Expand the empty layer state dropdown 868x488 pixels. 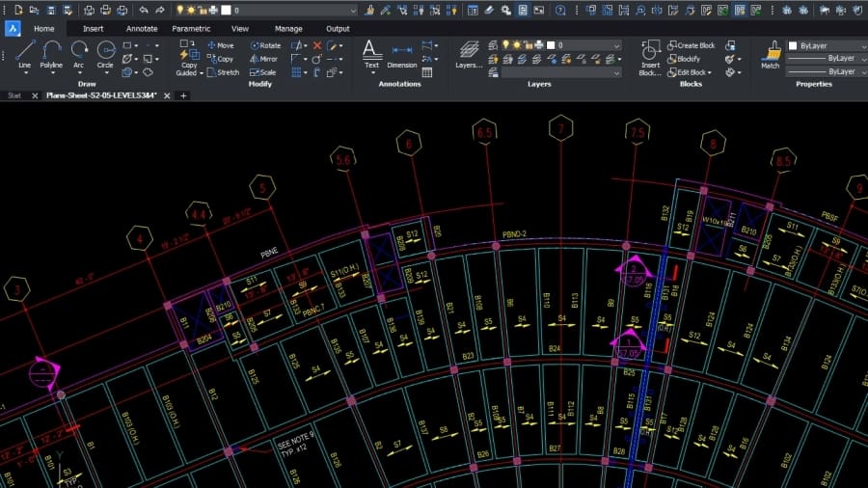tap(616, 72)
